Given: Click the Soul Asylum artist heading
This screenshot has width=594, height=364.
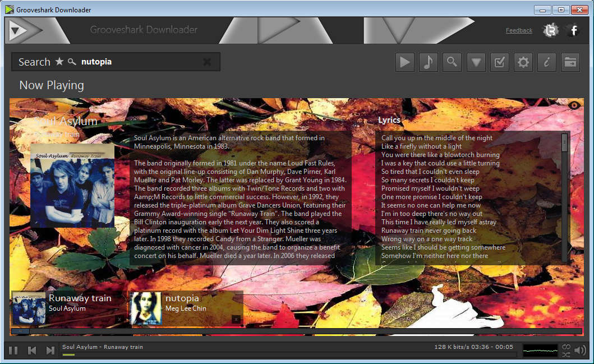Looking at the screenshot, I should click(66, 121).
